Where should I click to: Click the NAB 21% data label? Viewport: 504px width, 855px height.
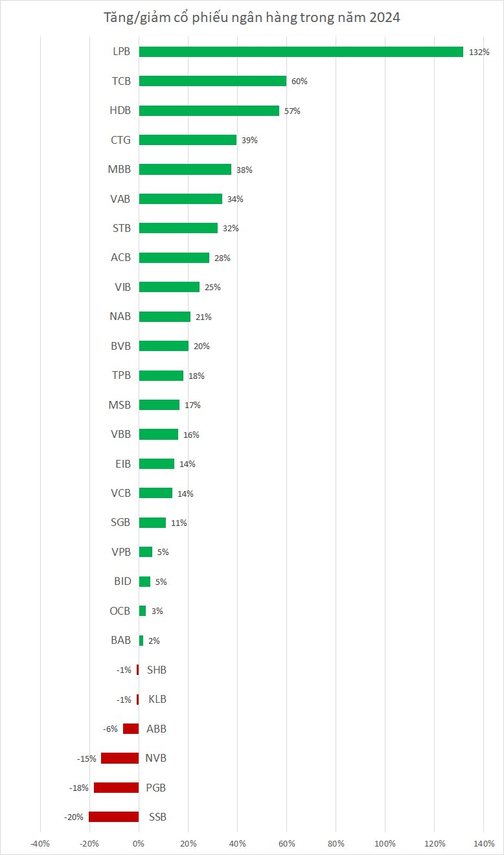click(x=203, y=317)
